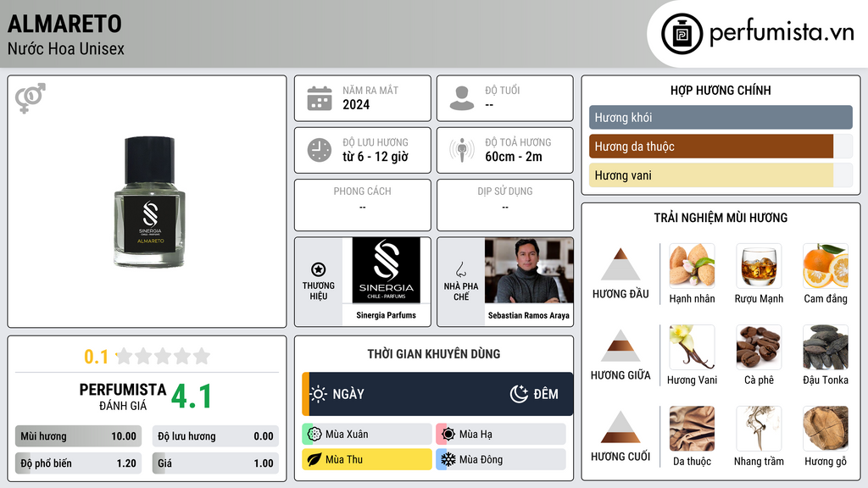The width and height of the screenshot is (868, 488).
Task: Click the Thời gian khuyên dùng heading
Action: pos(434,354)
